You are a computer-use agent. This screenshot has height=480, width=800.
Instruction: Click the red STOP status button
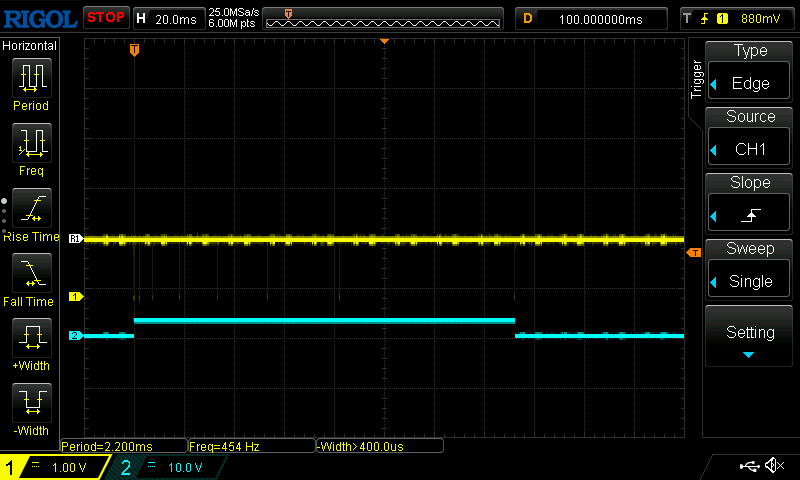coord(105,17)
